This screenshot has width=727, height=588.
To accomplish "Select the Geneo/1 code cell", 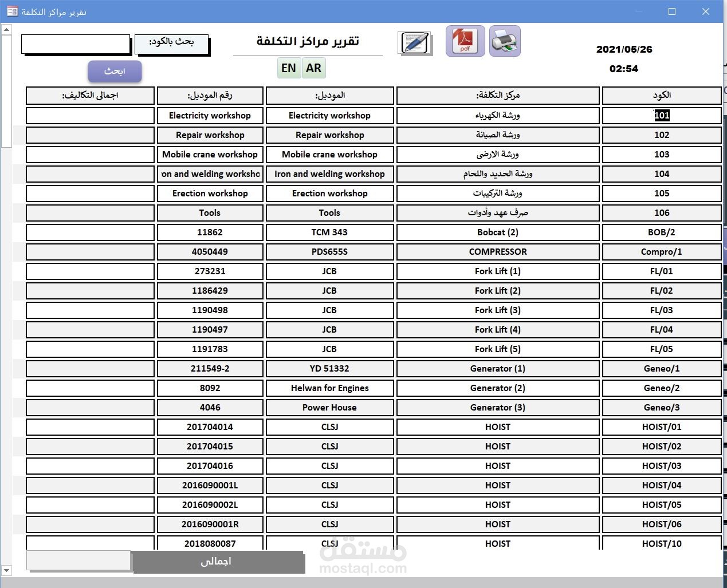I will click(662, 368).
